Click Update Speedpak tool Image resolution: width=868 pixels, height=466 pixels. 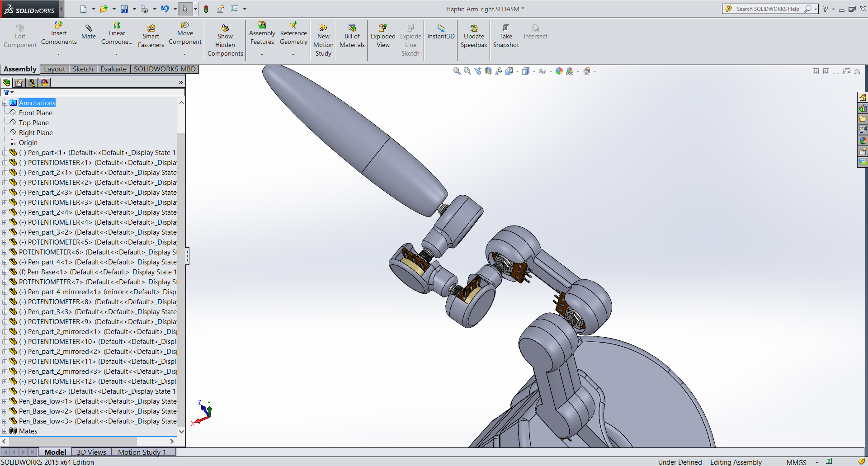point(474,36)
